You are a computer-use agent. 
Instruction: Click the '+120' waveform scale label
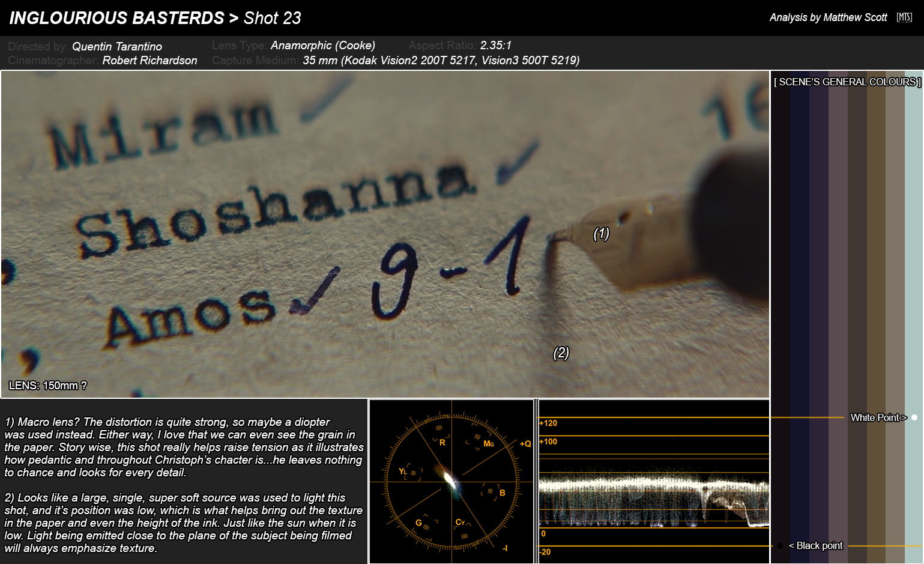[548, 423]
